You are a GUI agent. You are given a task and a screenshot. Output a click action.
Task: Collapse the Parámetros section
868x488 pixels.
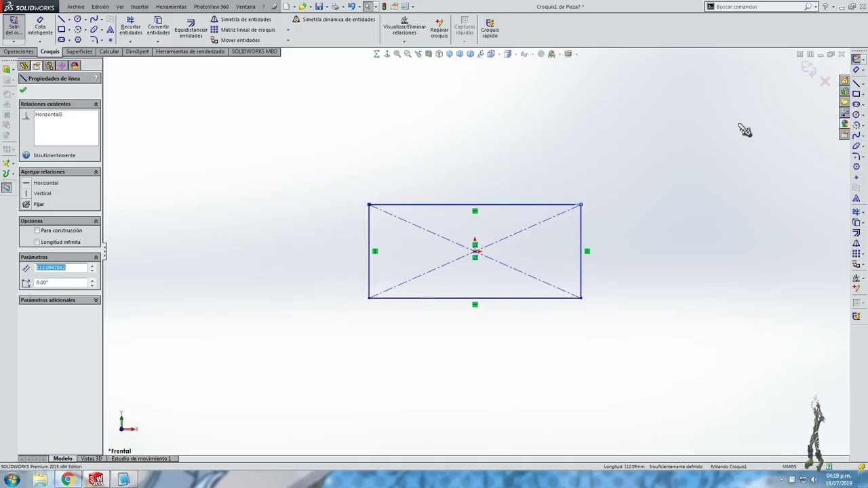click(96, 258)
